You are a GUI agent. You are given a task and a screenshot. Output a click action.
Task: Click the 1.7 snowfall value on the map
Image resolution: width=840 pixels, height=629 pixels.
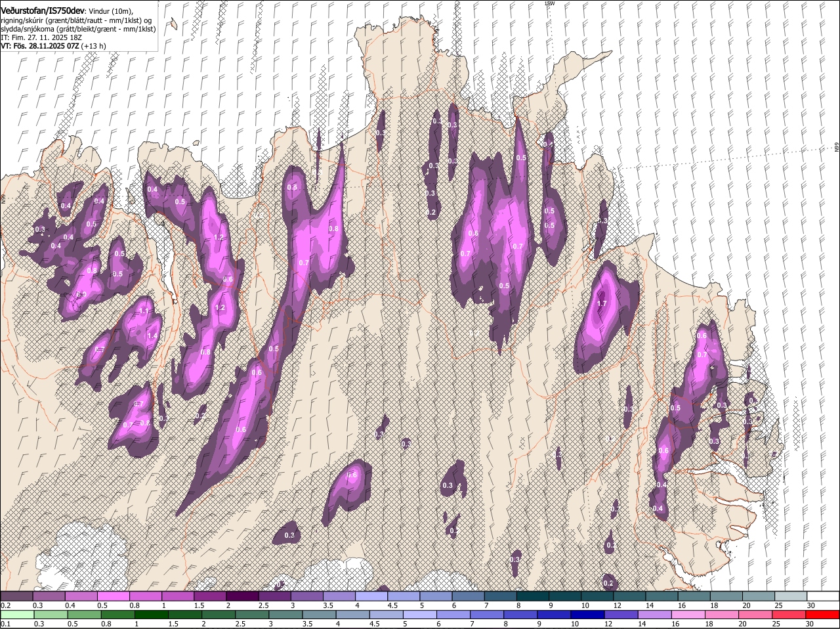602,303
